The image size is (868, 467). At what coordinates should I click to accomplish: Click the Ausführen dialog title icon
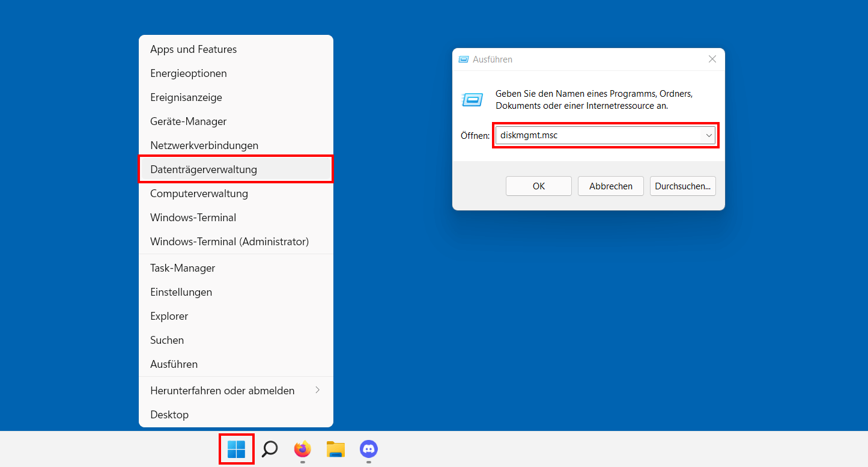pos(464,60)
